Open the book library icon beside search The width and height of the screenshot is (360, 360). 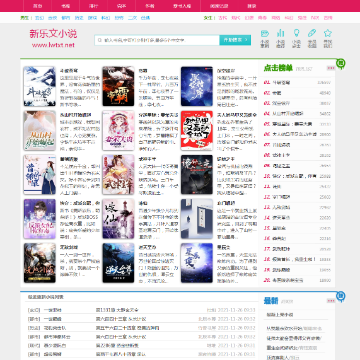pyautogui.click(x=265, y=33)
